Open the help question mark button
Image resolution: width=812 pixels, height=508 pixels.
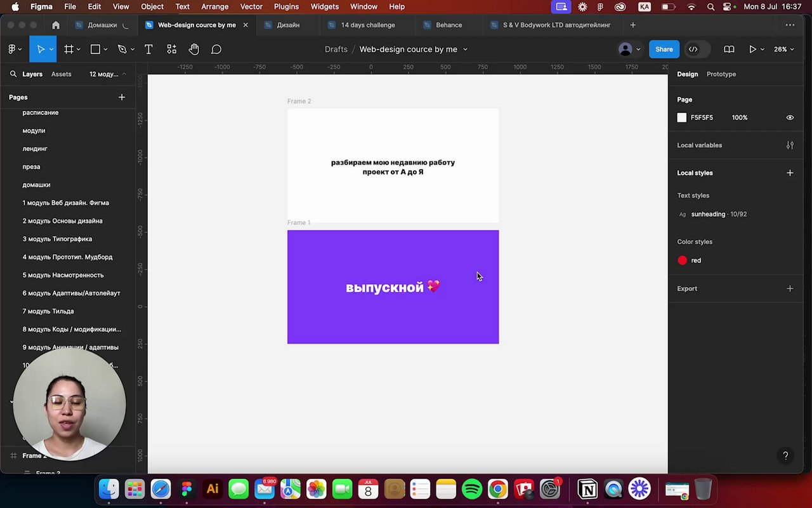tap(785, 455)
